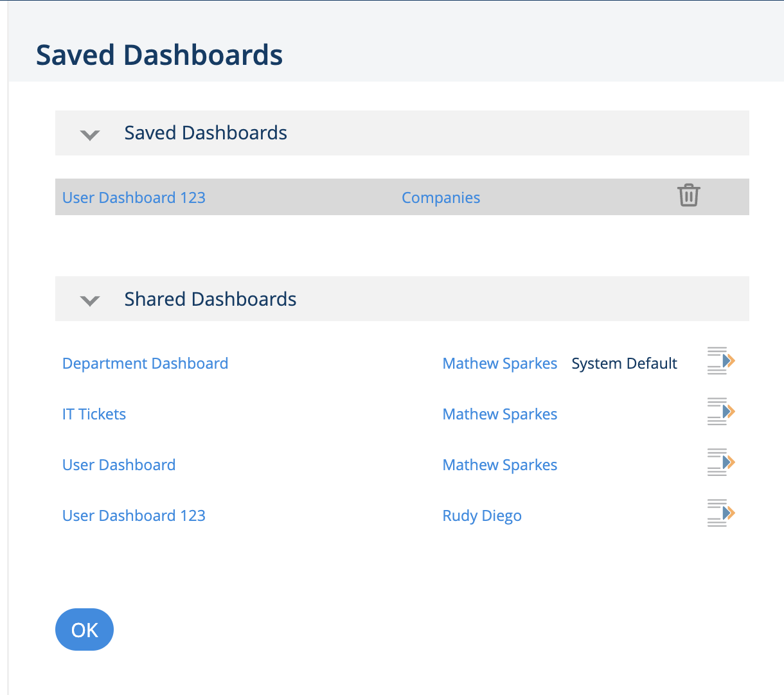Click Mathew Sparkes in the User Dashboard row
Screen dimensions: 784x695
pos(500,465)
